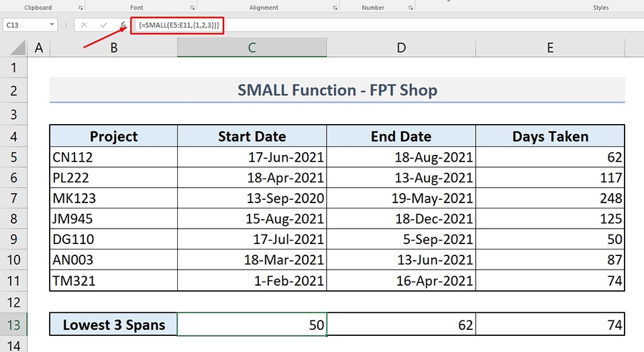Select the days taken cell showing 117
Screen dimensions: 644x352
tap(550, 178)
